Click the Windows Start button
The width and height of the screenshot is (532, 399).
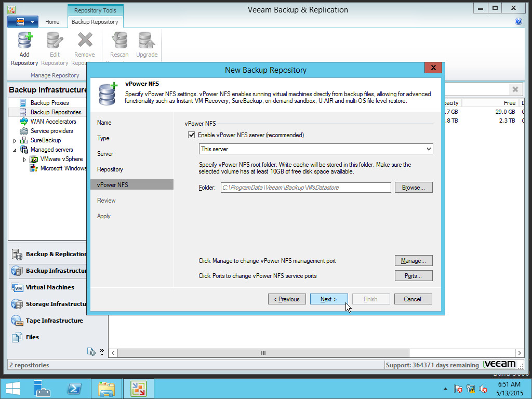(13, 389)
